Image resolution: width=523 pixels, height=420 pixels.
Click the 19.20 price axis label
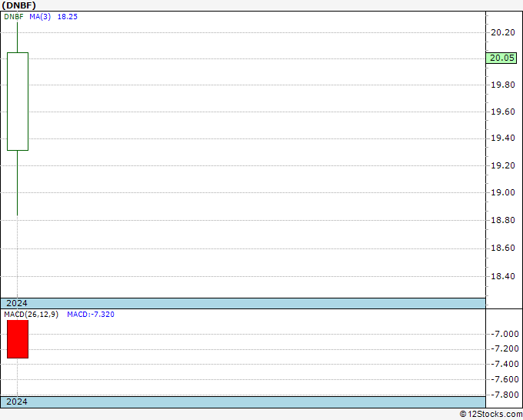503,165
